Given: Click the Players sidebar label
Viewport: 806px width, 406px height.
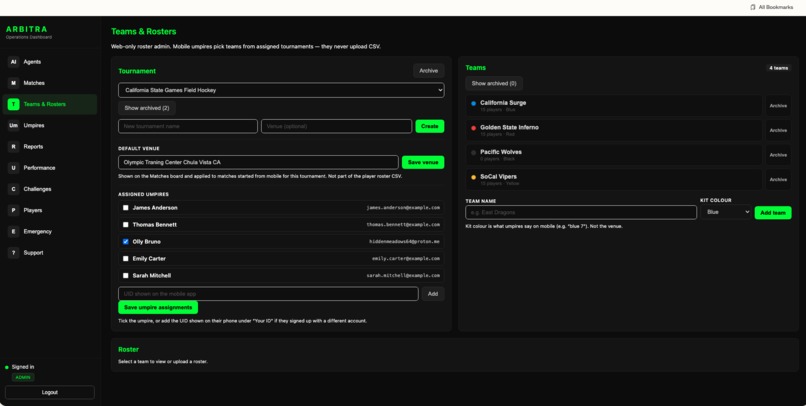Looking at the screenshot, I should pos(33,210).
